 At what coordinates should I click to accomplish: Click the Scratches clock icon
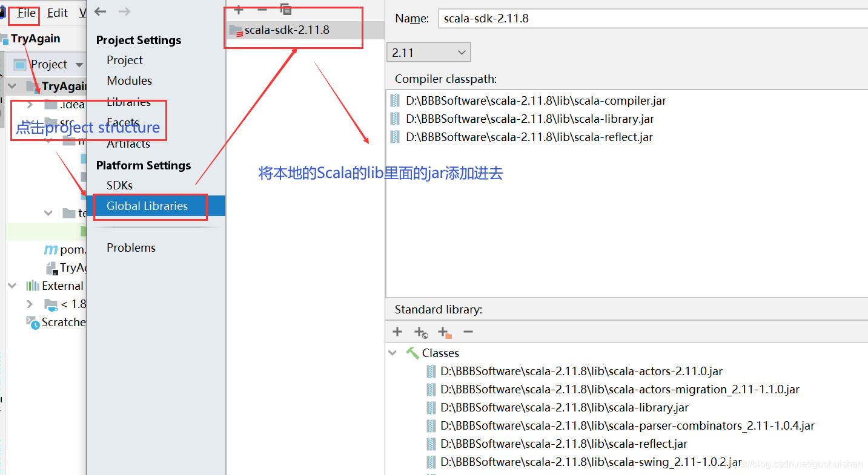tap(32, 322)
